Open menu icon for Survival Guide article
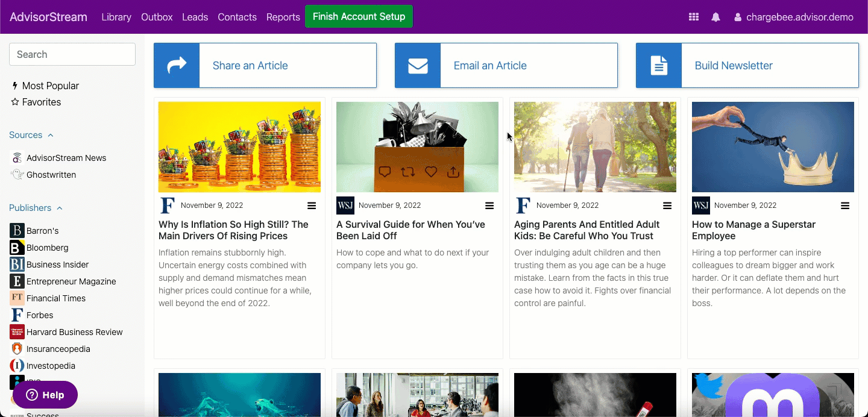Image resolution: width=868 pixels, height=417 pixels. tap(489, 205)
